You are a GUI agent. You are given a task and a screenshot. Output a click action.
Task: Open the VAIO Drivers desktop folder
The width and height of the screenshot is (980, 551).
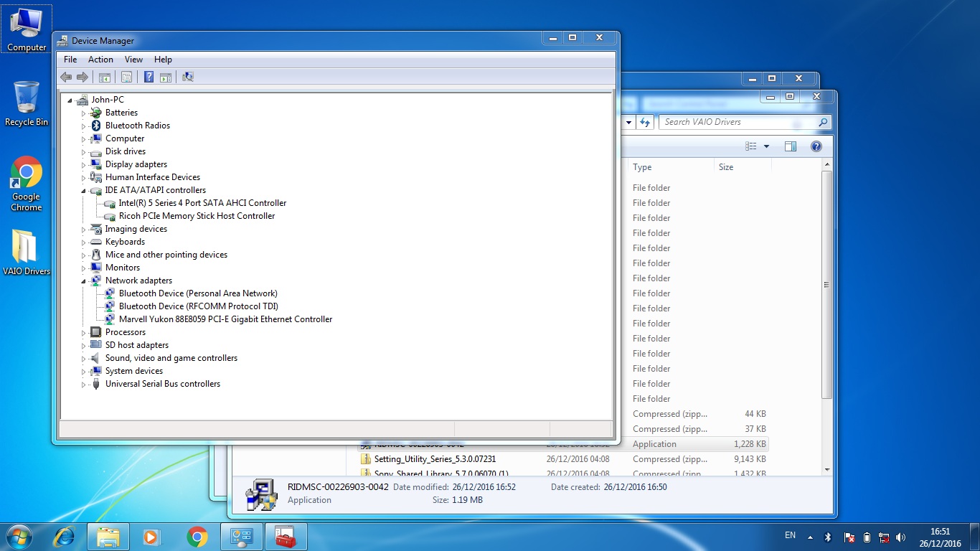click(x=27, y=253)
